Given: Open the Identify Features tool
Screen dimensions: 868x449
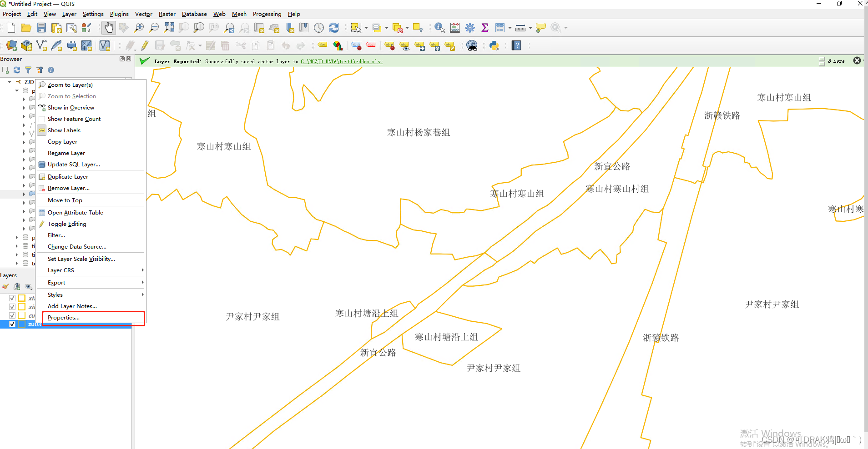Looking at the screenshot, I should (x=438, y=28).
